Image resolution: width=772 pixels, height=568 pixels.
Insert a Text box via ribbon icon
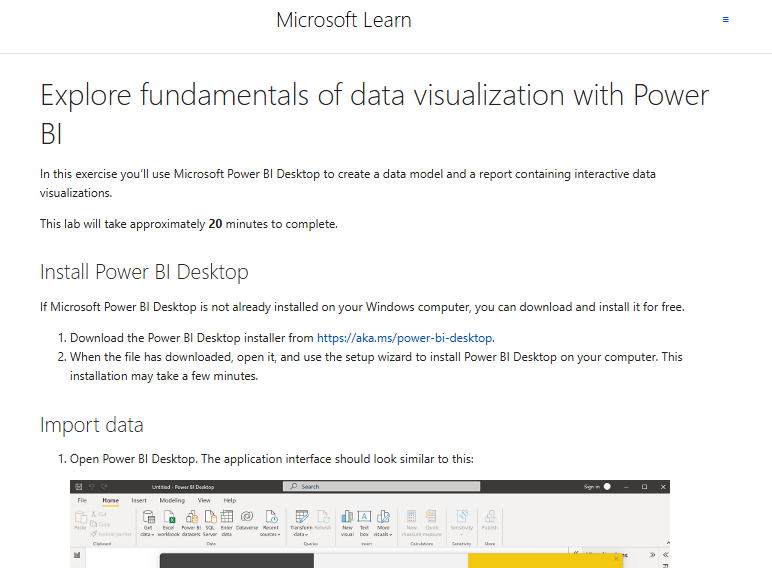[364, 523]
